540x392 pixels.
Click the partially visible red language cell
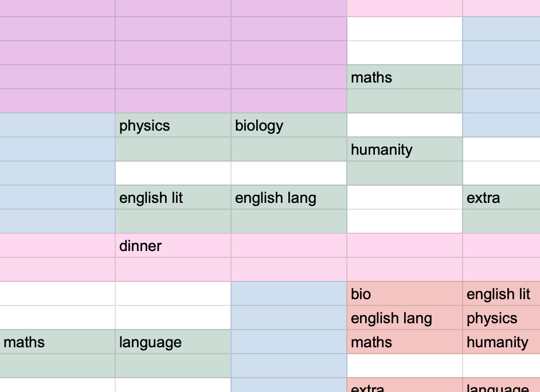[x=500, y=387]
